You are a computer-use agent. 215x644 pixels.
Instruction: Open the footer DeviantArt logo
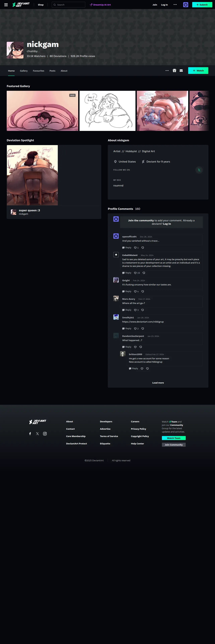click(x=38, y=422)
